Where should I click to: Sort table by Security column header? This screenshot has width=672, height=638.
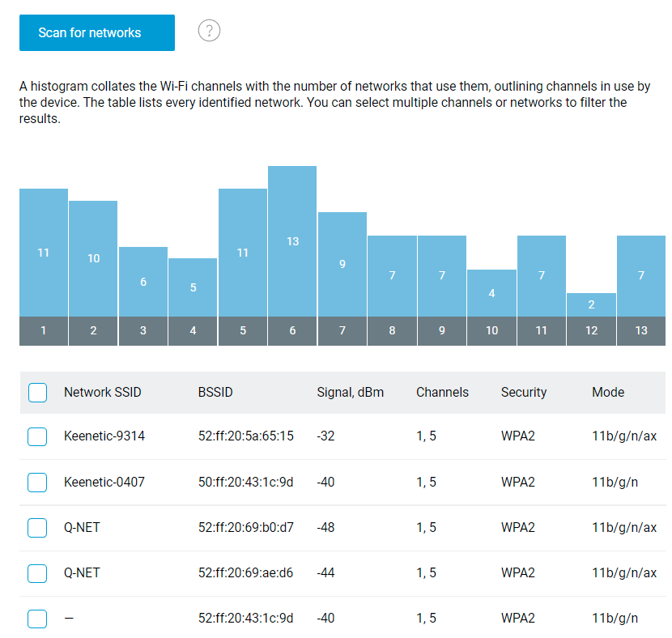(523, 393)
